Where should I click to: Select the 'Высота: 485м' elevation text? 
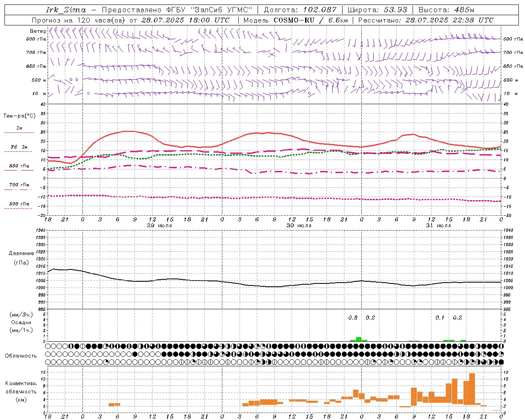click(447, 10)
